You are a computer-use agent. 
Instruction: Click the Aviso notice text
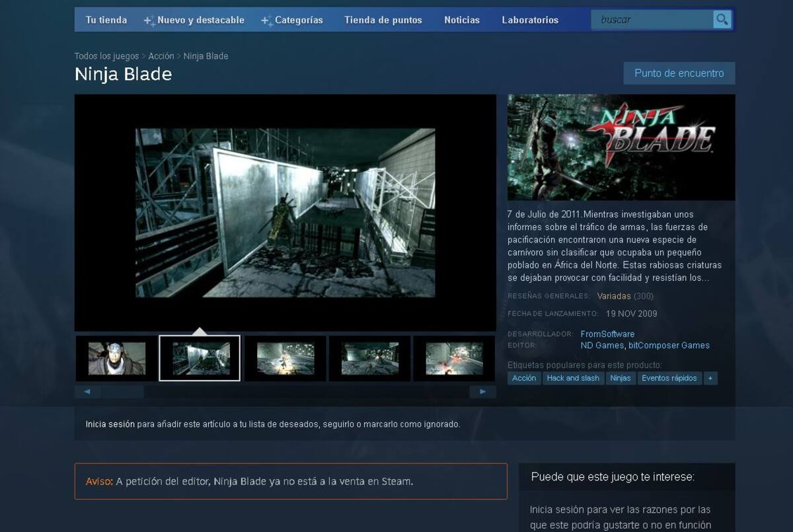coord(249,481)
